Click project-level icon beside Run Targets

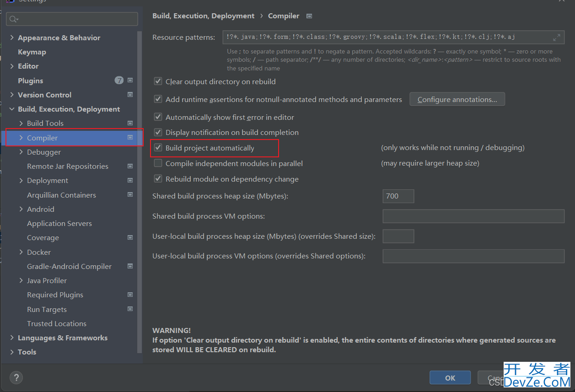[x=130, y=309]
